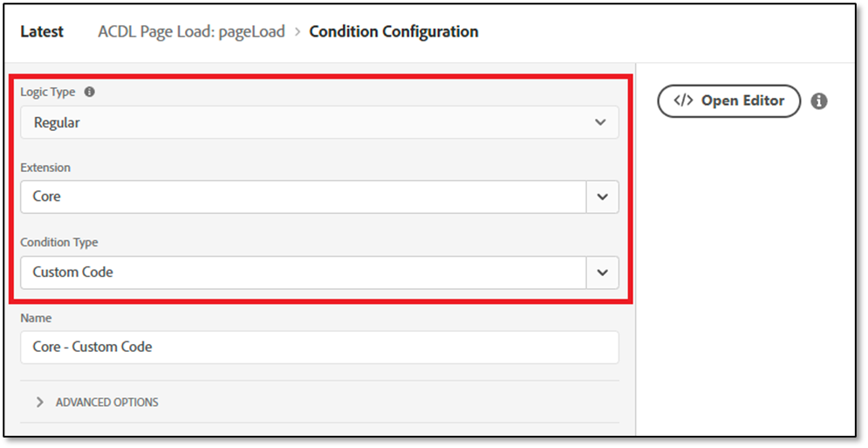Image resolution: width=868 pixels, height=448 pixels.
Task: Focus the Name field with Core - Custom Code
Action: pyautogui.click(x=319, y=348)
